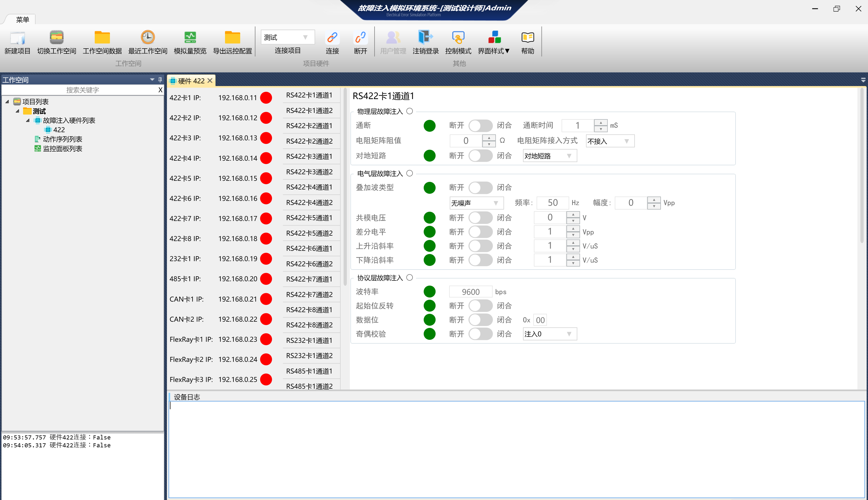Toggle the 共模电压 switch
Screen dimensions: 868x500
[x=480, y=218]
